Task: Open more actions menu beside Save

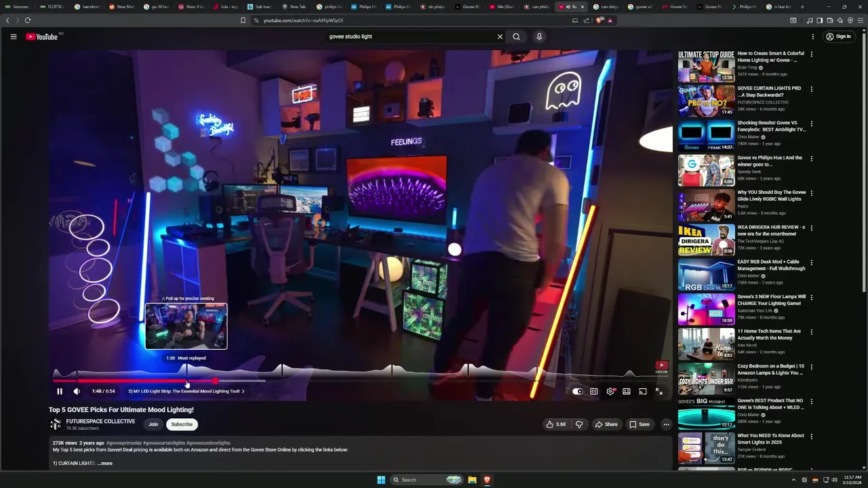Action: [666, 424]
